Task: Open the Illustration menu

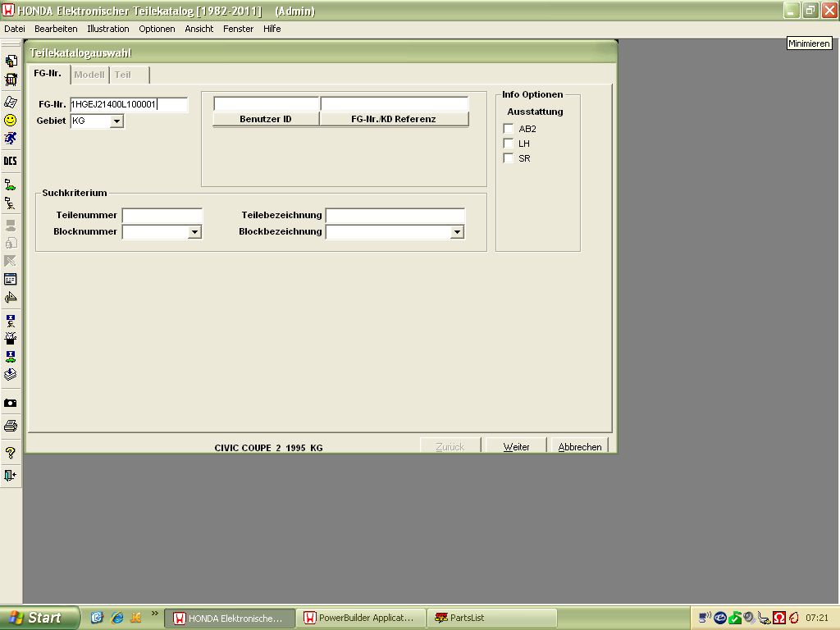Action: tap(107, 29)
